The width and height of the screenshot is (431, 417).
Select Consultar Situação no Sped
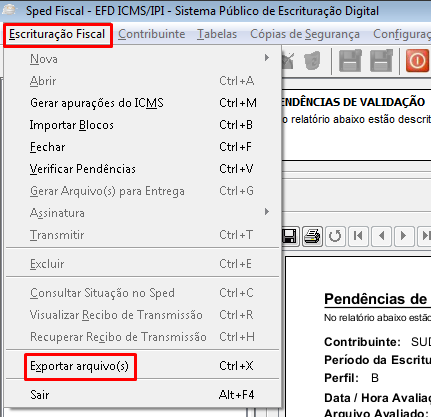point(143,293)
